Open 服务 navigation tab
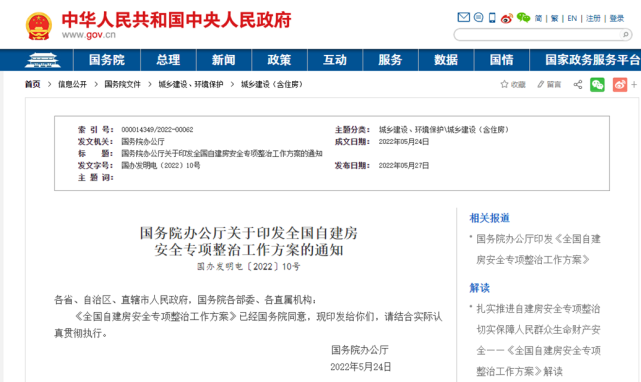The image size is (641, 382). [390, 60]
